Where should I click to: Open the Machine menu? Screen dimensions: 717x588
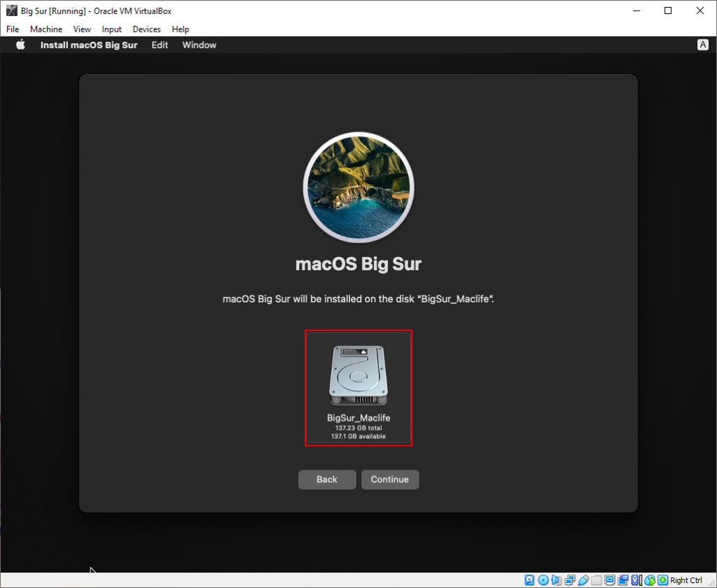coord(46,29)
